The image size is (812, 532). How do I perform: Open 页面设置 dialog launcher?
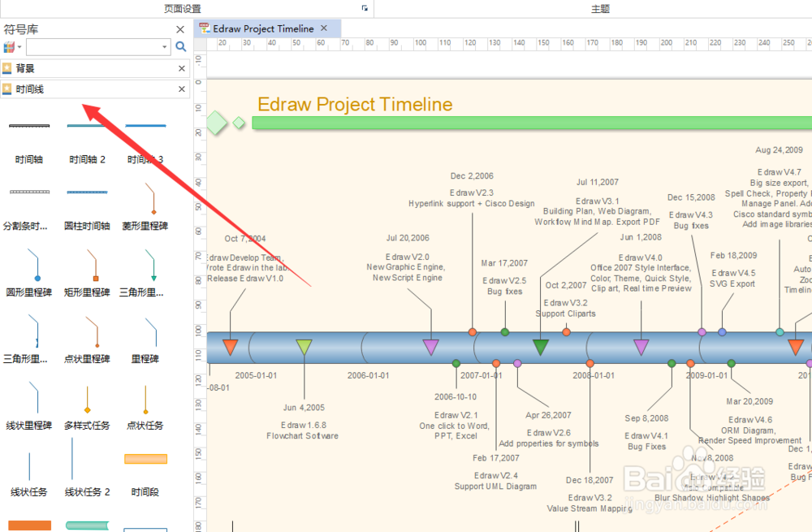click(365, 8)
